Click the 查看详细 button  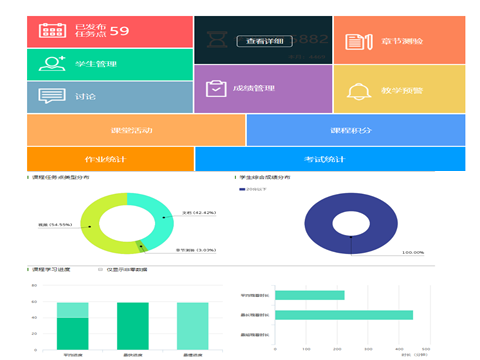tap(265, 41)
